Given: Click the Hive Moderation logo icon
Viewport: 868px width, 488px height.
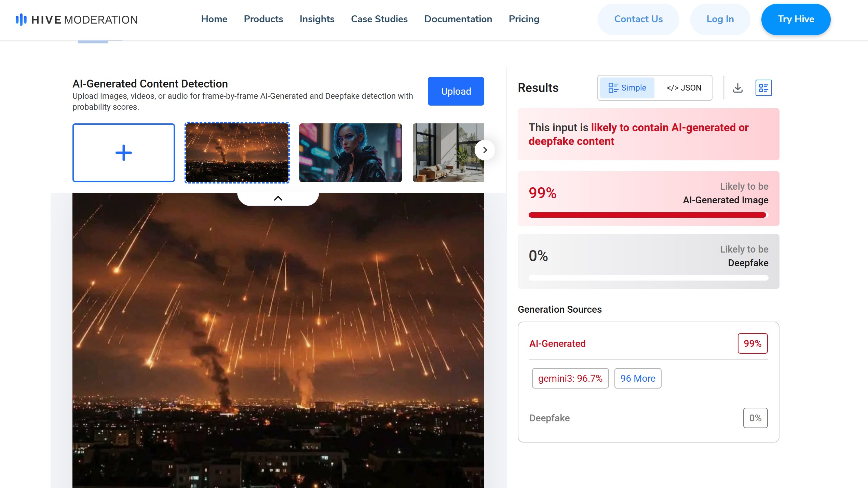Looking at the screenshot, I should click(21, 19).
